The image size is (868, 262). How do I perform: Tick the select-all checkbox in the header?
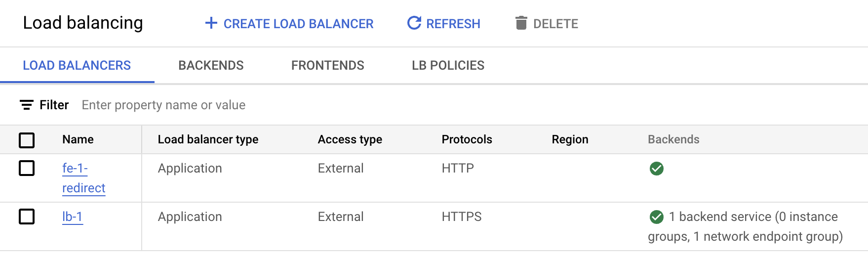(27, 140)
